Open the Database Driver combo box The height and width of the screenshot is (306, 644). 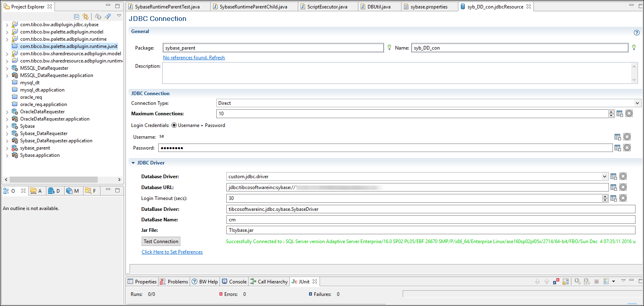[604, 177]
